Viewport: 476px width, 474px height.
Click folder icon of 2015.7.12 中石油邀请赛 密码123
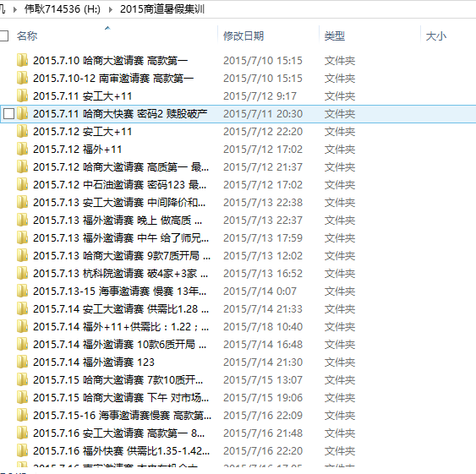[23, 184]
